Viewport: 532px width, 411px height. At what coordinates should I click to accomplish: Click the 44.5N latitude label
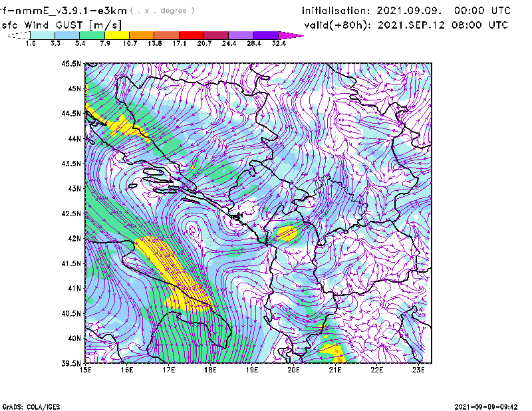(71, 113)
